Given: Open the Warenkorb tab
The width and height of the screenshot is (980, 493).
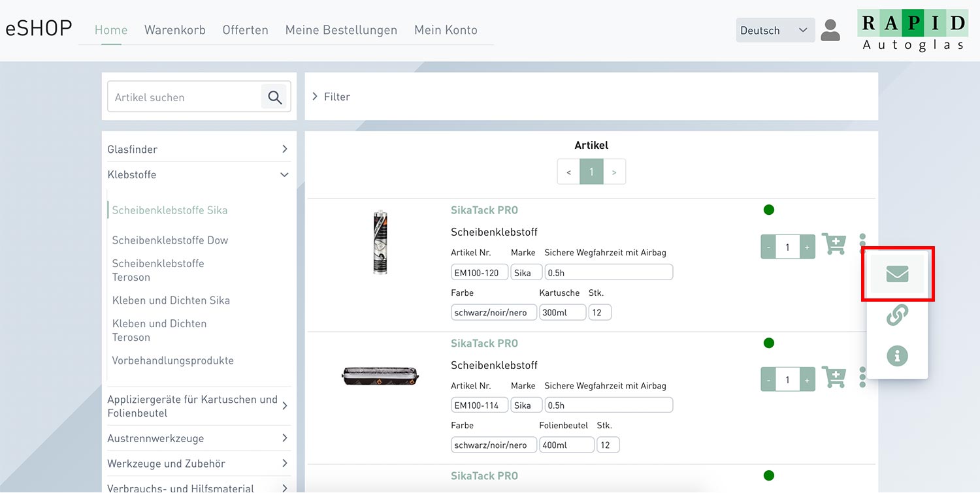Looking at the screenshot, I should pos(174,30).
